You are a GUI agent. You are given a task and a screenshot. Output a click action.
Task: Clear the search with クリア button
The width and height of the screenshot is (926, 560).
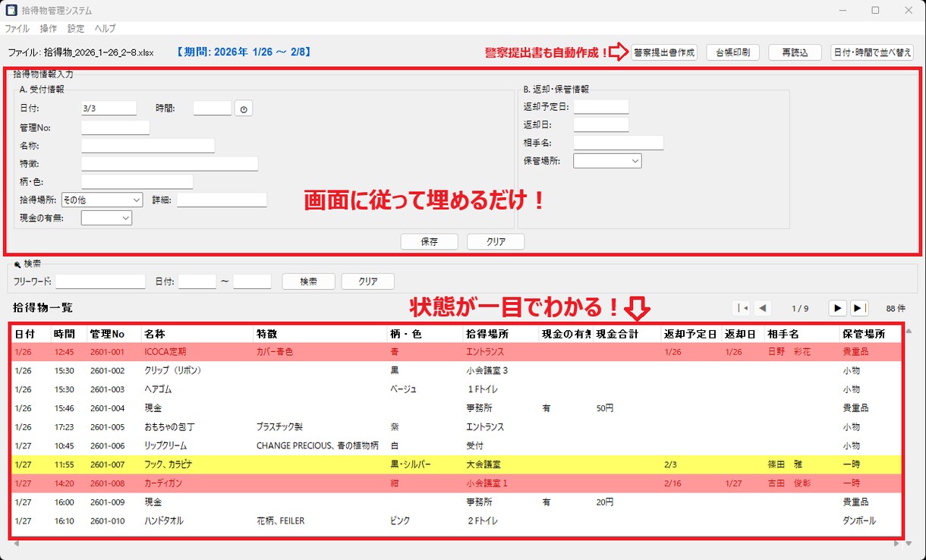click(x=368, y=282)
